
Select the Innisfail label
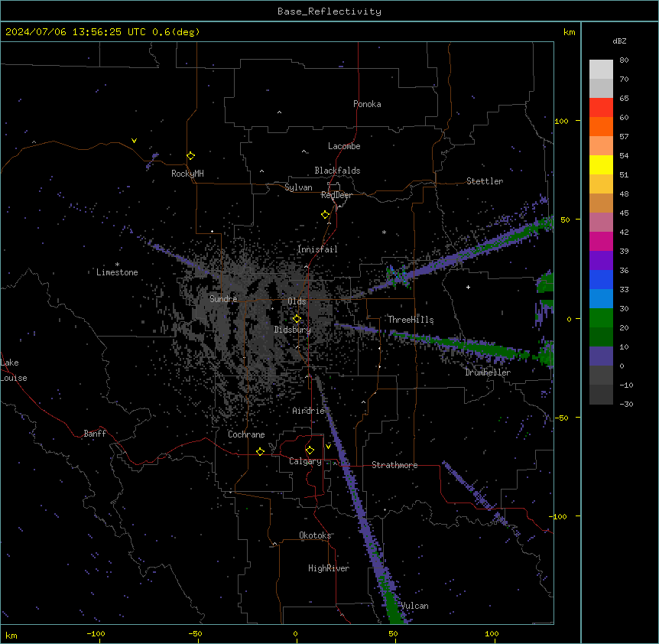click(317, 249)
